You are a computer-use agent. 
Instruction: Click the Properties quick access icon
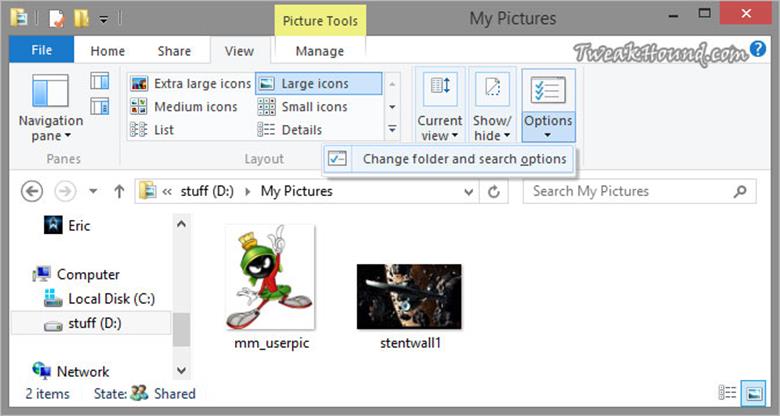point(56,19)
